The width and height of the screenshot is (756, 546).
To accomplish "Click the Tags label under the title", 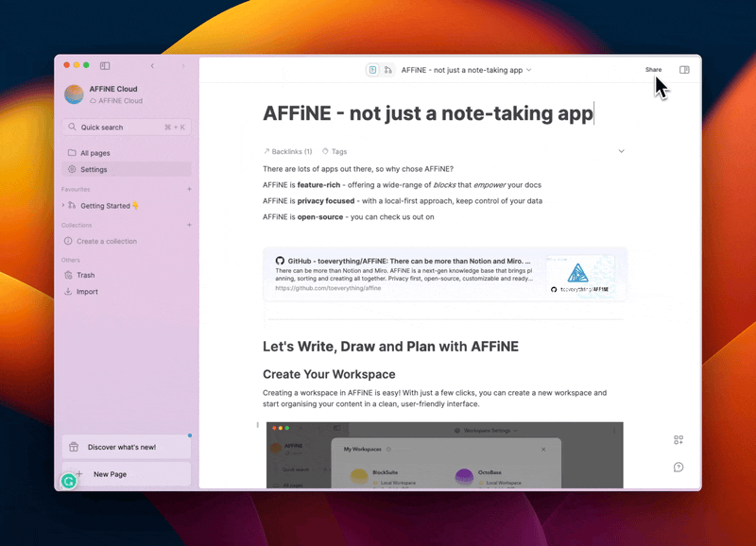I will click(x=339, y=151).
